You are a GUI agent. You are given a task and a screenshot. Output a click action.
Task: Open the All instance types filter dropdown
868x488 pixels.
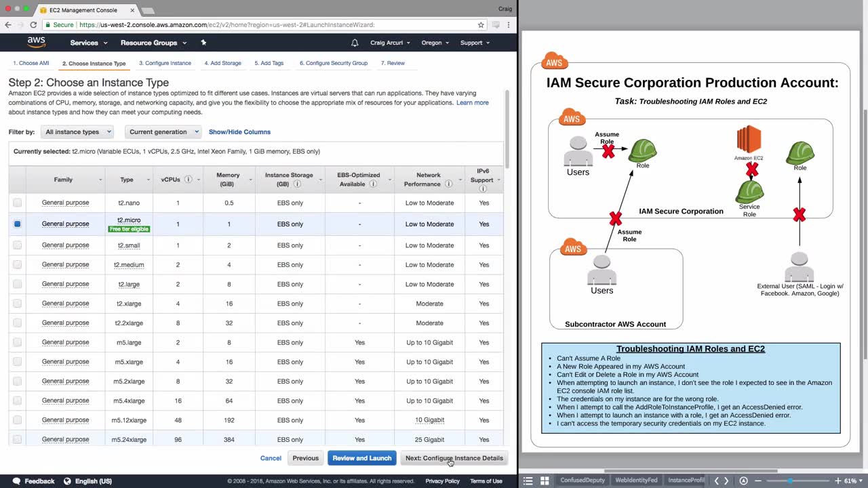pos(77,132)
